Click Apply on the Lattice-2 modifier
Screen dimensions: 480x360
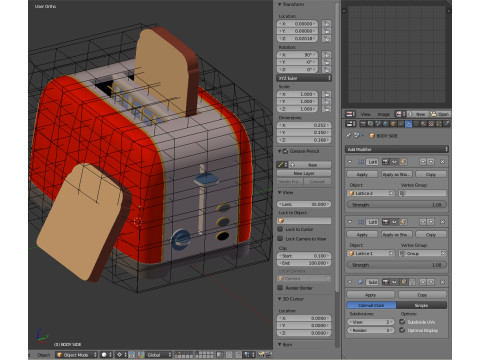point(362,174)
